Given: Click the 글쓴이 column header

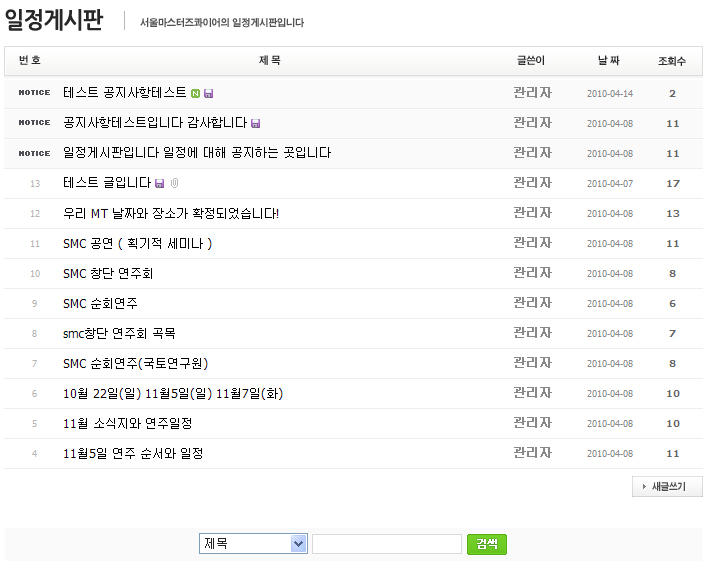Looking at the screenshot, I should click(x=531, y=61).
